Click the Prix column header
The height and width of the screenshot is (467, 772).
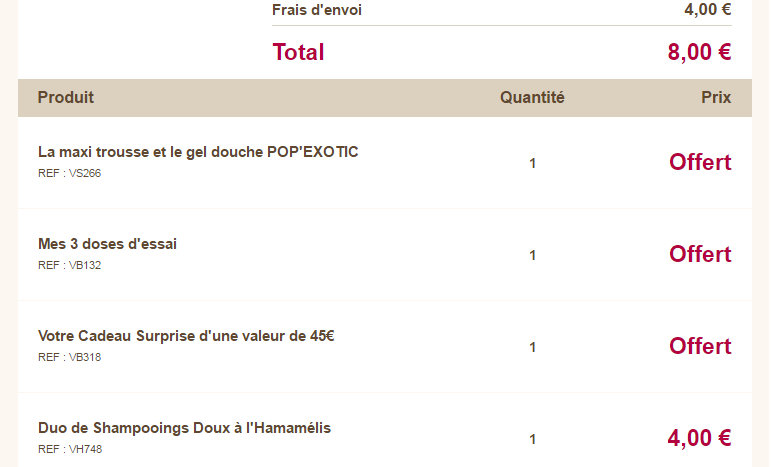(x=716, y=97)
